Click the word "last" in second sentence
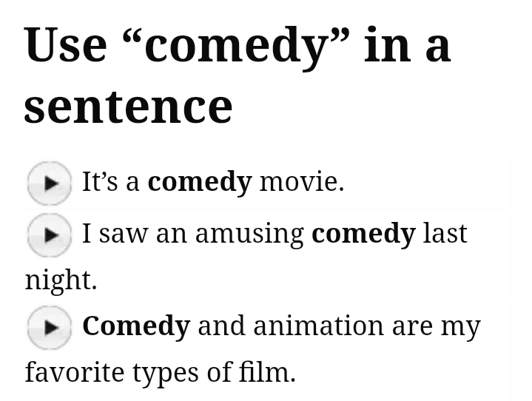The image size is (532, 401). 445,234
